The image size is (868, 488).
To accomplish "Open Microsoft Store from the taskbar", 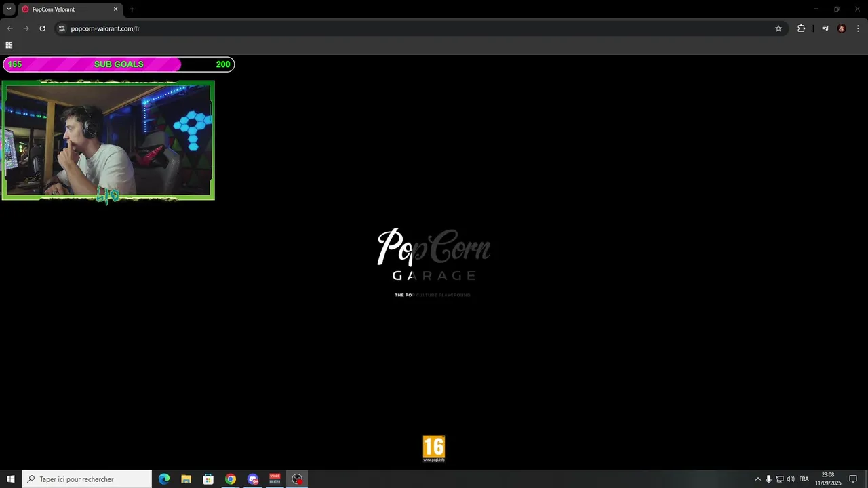I will [x=208, y=479].
